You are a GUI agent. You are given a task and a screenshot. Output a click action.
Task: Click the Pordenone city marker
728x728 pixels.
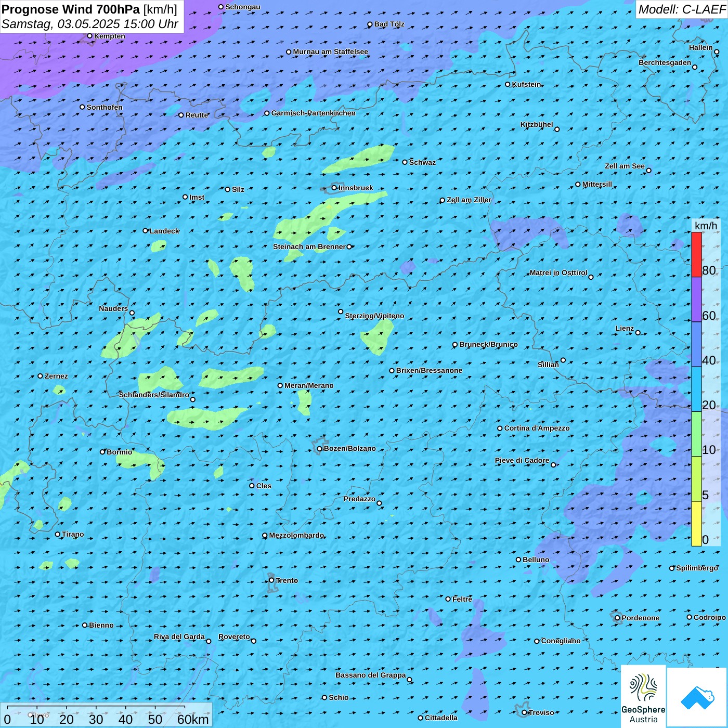click(x=617, y=618)
